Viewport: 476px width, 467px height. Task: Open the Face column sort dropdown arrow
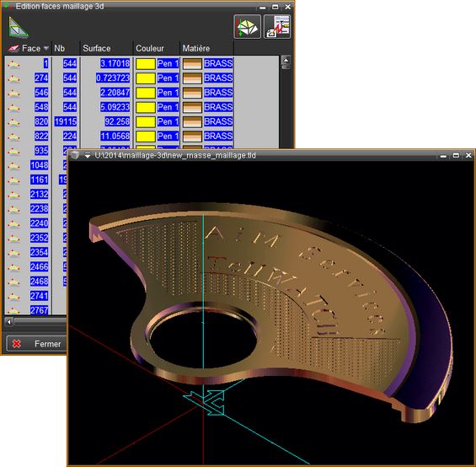46,48
